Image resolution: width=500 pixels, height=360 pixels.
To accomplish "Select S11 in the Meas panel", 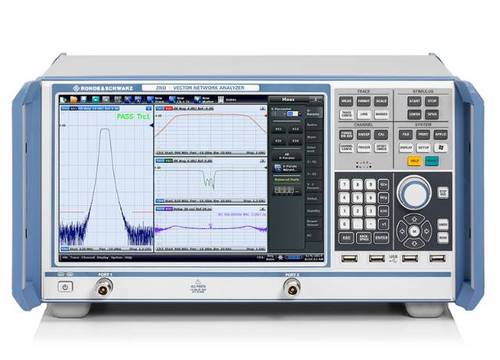I will coord(279,129).
